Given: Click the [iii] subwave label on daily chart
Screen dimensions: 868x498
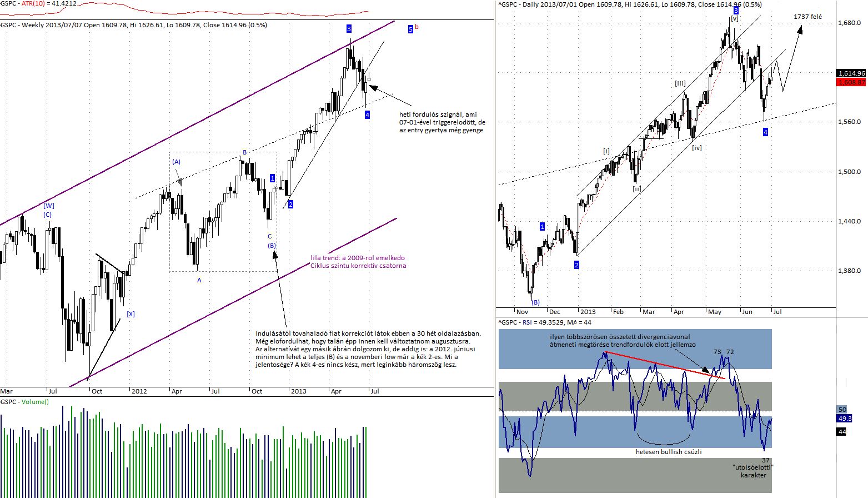Looking at the screenshot, I should pyautogui.click(x=680, y=83).
